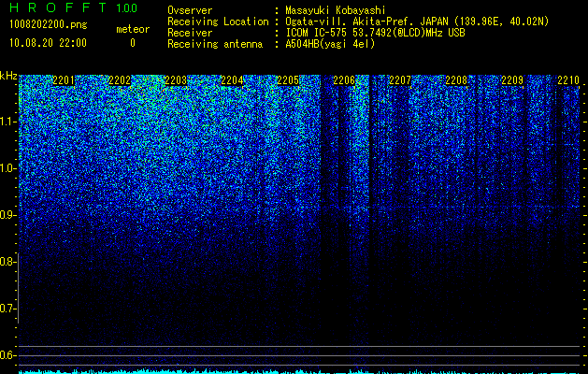588x374 pixels.
Task: Click the 1.0 frequency axis label
Action: click(x=7, y=168)
